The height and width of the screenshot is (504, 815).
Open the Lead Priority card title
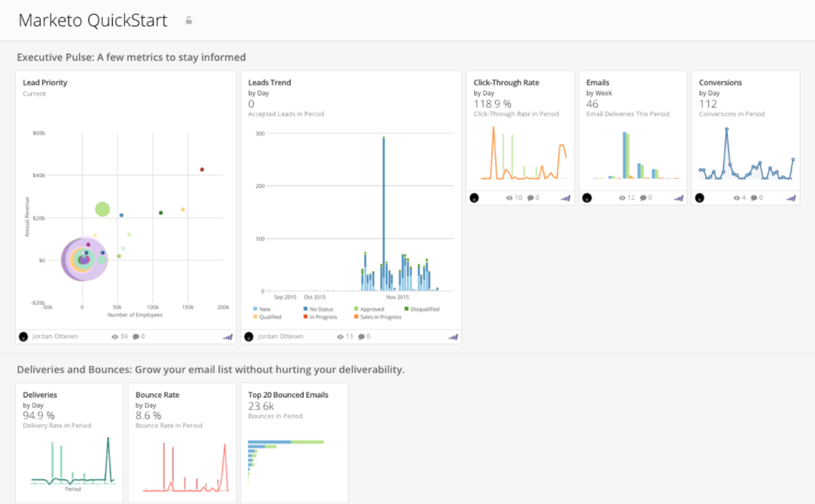coord(45,83)
